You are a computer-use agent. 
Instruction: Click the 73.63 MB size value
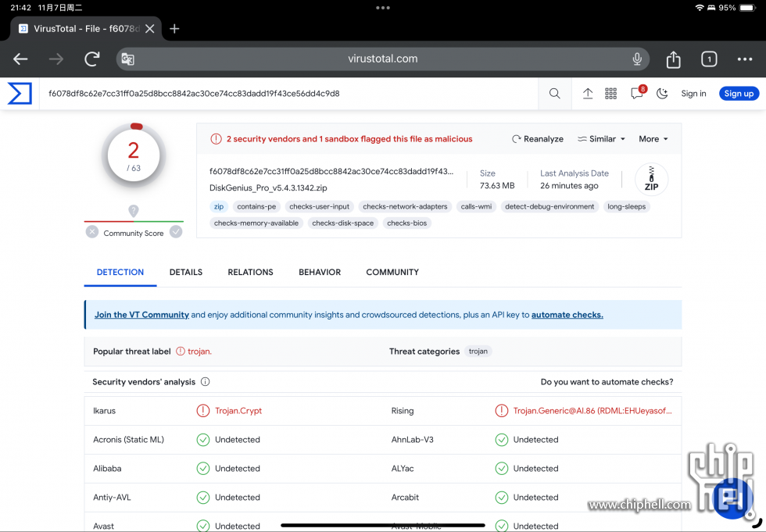click(x=497, y=185)
